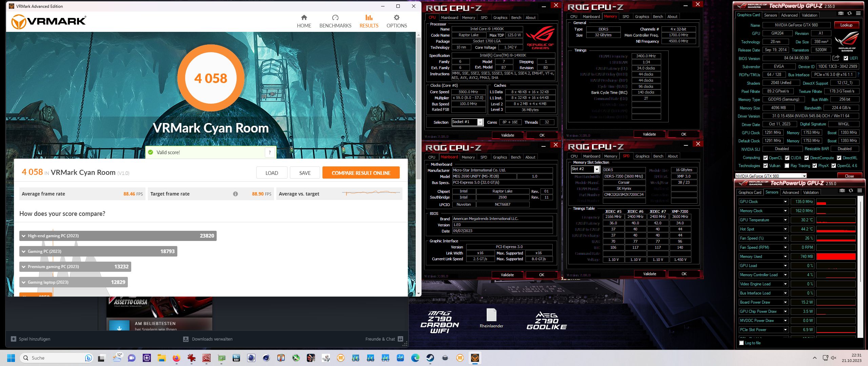Toggle the PhysX checkbox
The image size is (868, 366).
pos(814,166)
